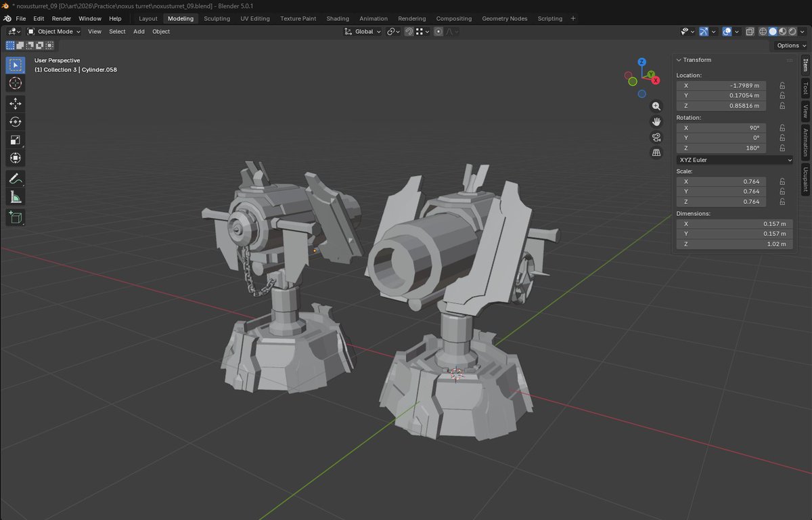
Task: Open the shading options dropdown arrow
Action: point(802,31)
